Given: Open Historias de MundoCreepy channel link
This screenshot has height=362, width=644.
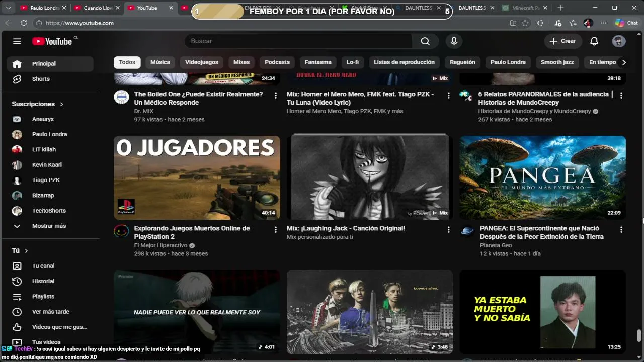Looking at the screenshot, I should (534, 111).
